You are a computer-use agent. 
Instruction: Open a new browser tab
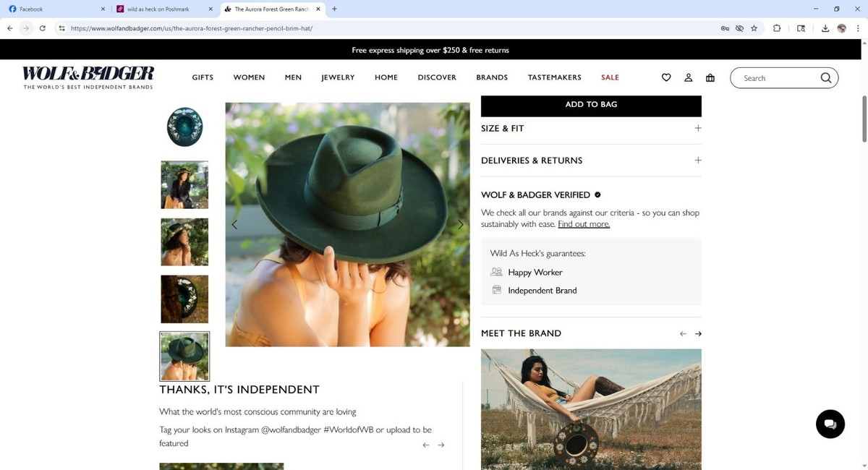tap(334, 9)
